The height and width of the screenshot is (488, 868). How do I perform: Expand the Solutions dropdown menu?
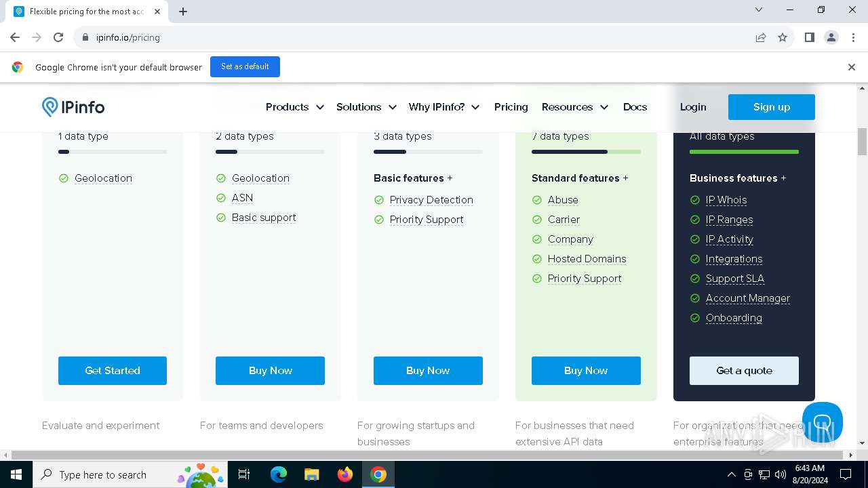[366, 107]
